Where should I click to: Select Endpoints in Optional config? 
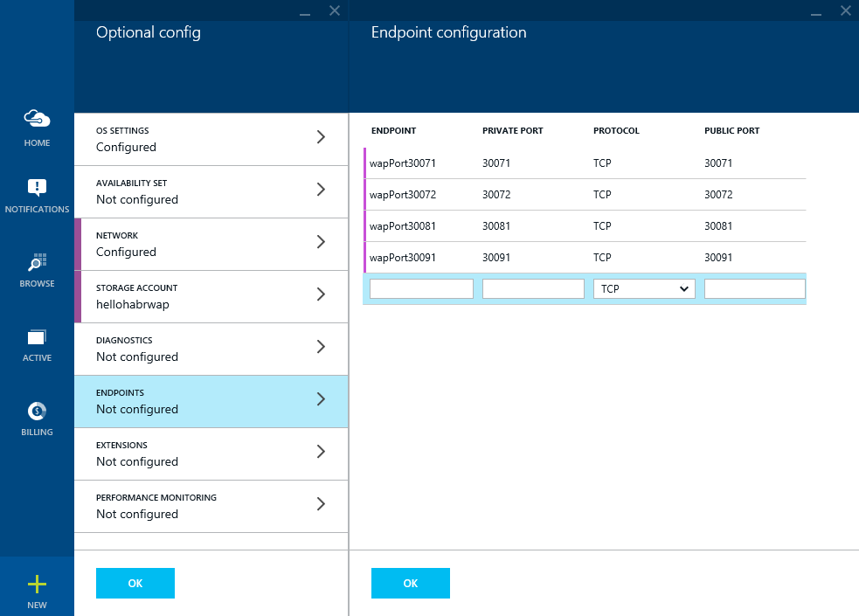(210, 401)
